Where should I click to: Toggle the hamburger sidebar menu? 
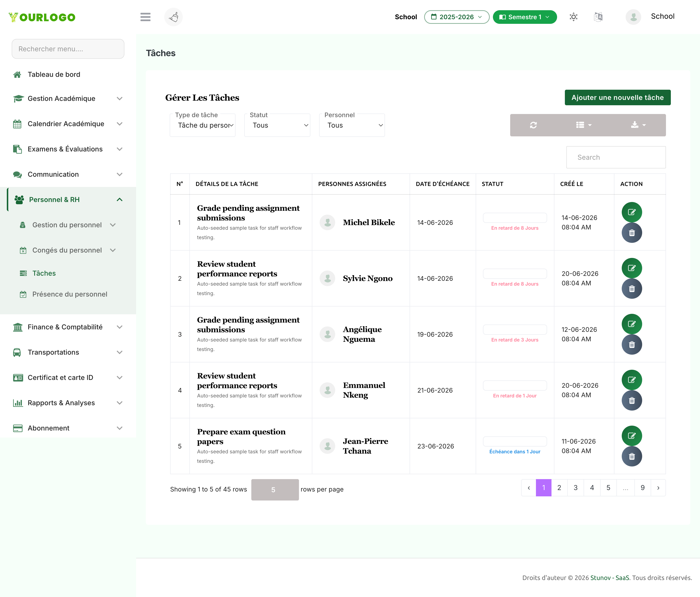145,17
